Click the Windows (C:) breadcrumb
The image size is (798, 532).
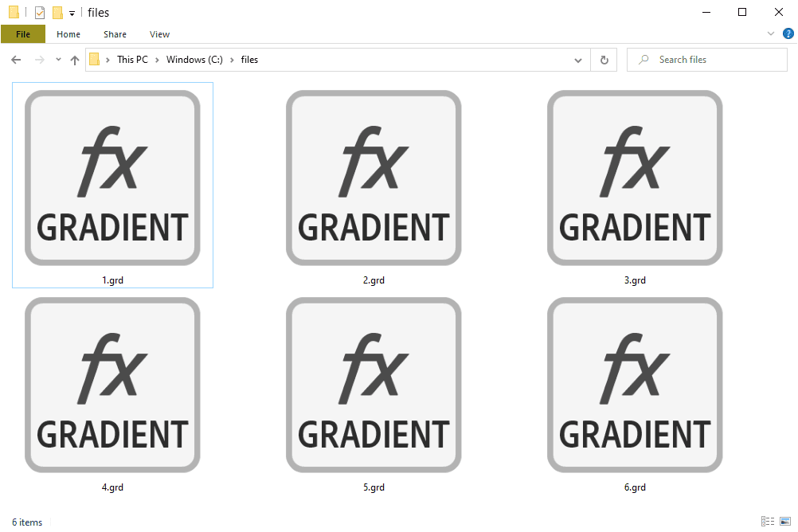[x=194, y=60]
